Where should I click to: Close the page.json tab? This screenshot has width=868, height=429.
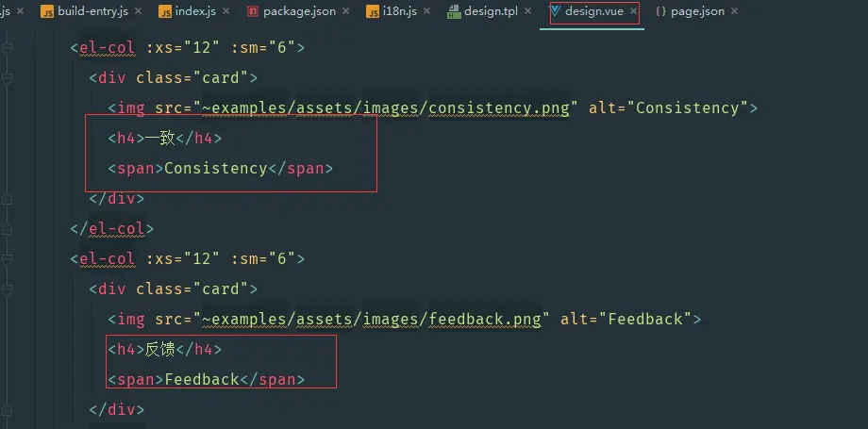(735, 11)
